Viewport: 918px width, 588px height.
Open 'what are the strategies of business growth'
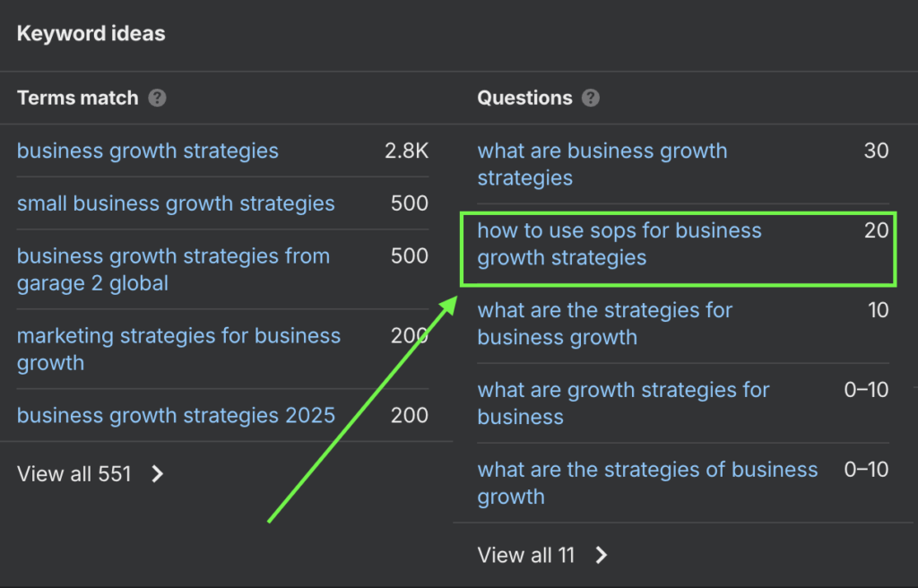click(x=647, y=482)
